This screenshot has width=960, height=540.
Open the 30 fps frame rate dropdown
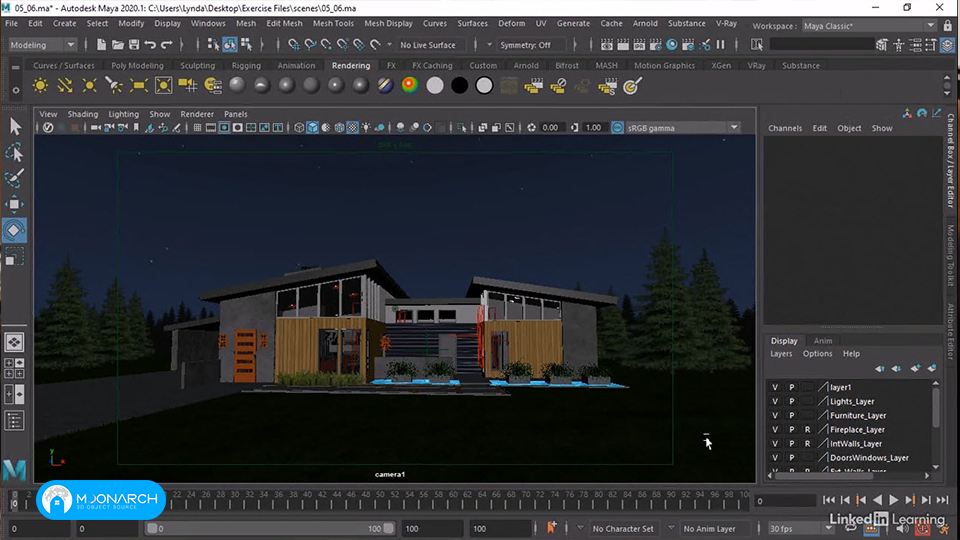coord(800,528)
